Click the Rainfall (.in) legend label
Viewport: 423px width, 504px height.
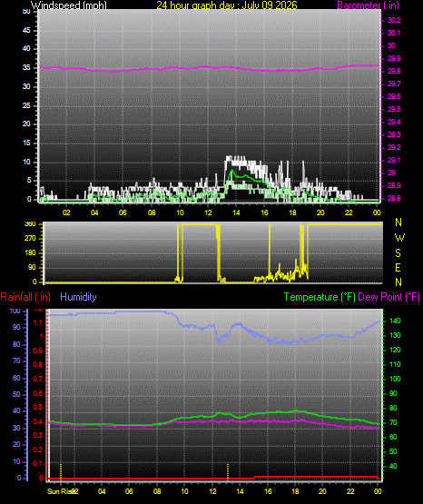point(25,297)
